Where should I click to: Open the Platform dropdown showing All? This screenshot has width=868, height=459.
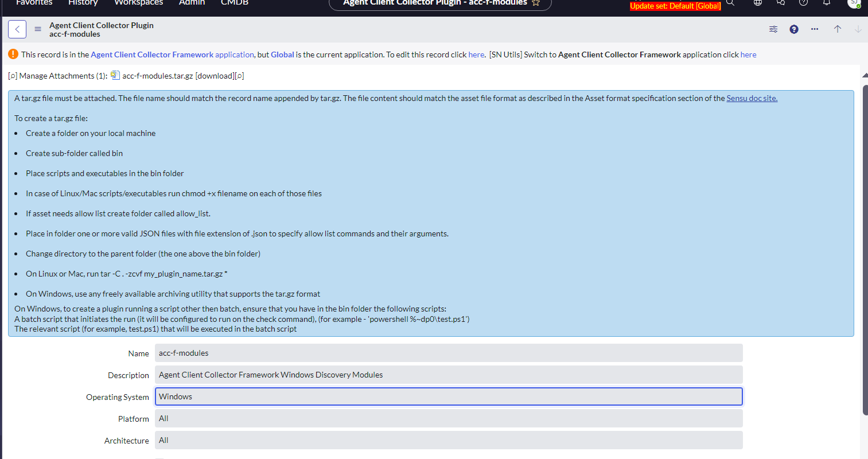click(x=449, y=418)
